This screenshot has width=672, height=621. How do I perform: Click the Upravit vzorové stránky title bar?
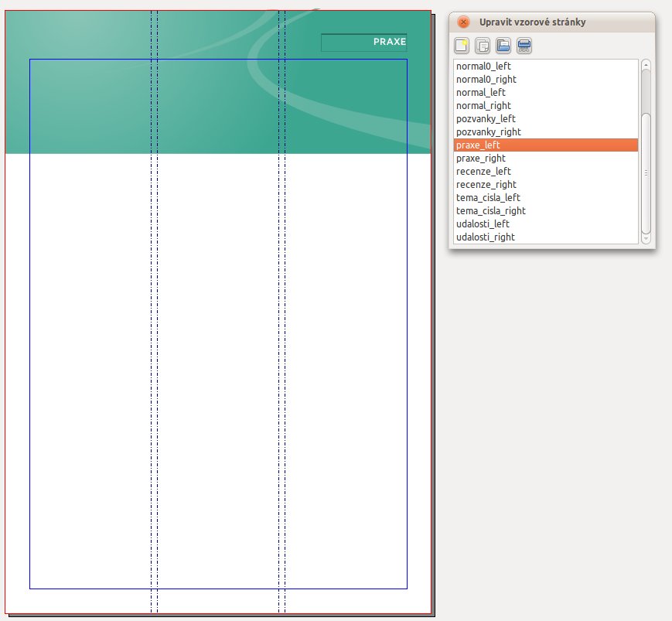[x=552, y=22]
